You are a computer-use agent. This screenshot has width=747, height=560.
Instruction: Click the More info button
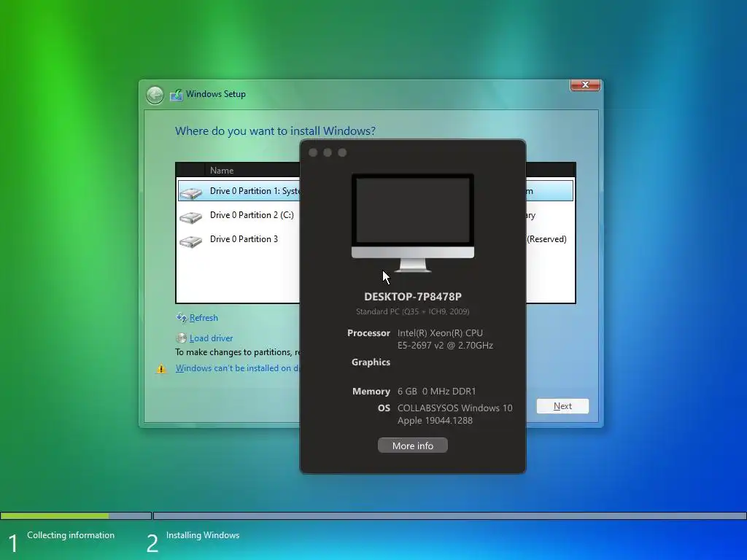tap(413, 446)
